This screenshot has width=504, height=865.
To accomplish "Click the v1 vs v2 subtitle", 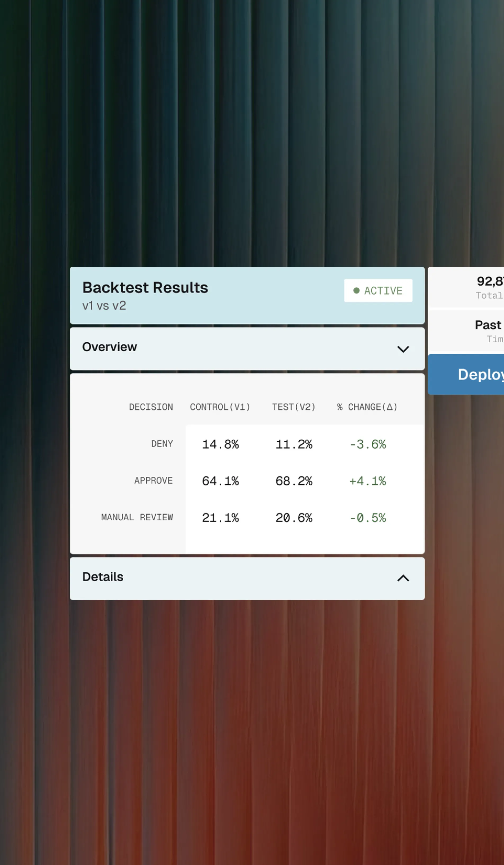I will 104,305.
